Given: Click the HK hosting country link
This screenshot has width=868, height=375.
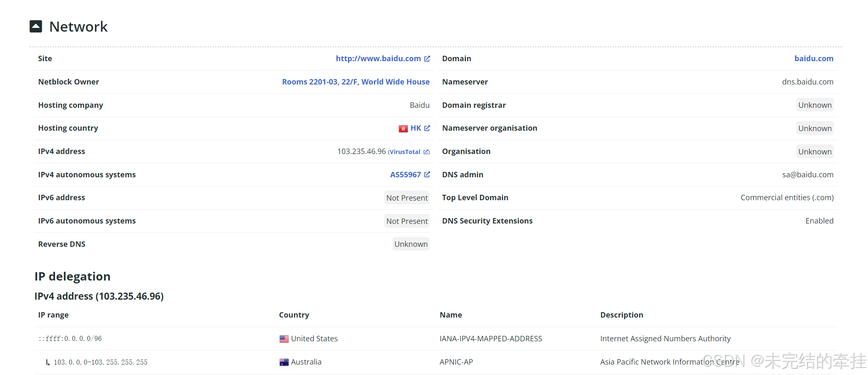Looking at the screenshot, I should 415,128.
